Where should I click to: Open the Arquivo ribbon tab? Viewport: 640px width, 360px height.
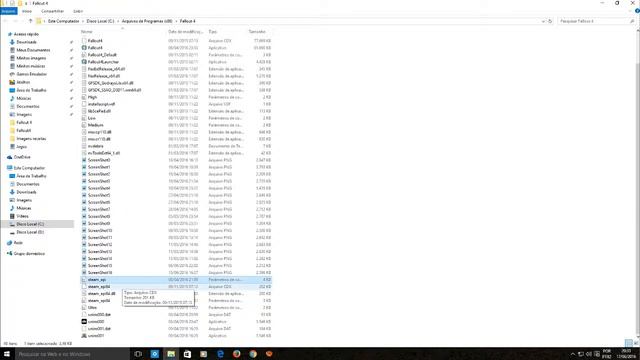[9, 11]
